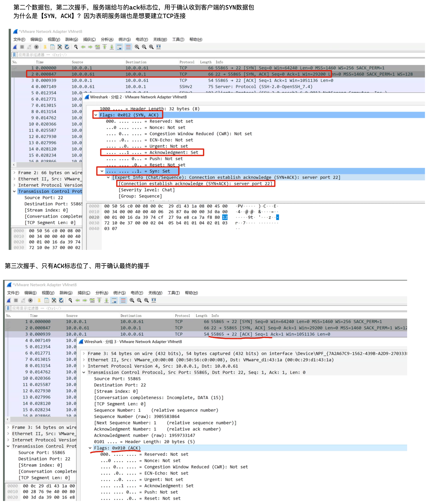This screenshot has height=504, width=428.
Task: Click the find packet magnifier icon in the upper toolbar
Action: click(76, 47)
